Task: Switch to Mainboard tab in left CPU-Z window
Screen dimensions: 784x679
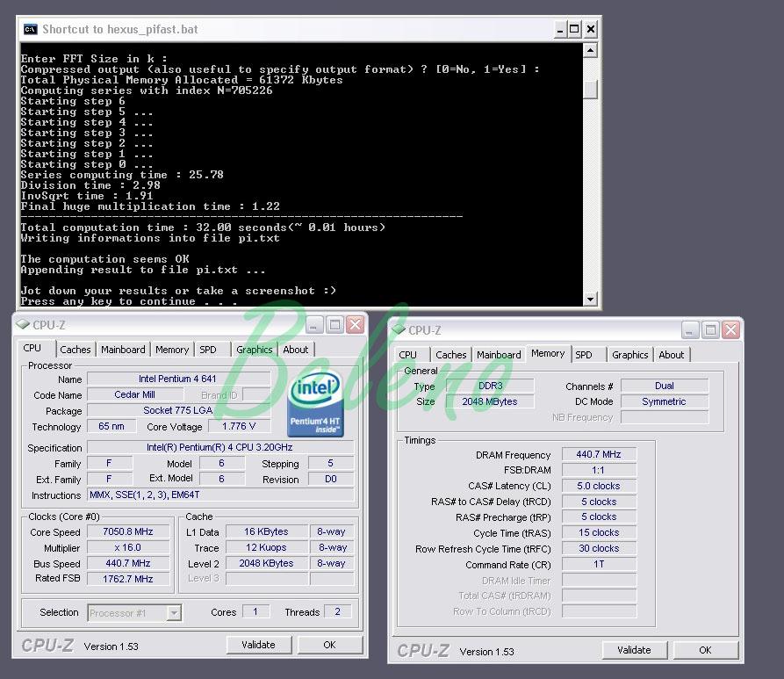Action: tap(123, 350)
